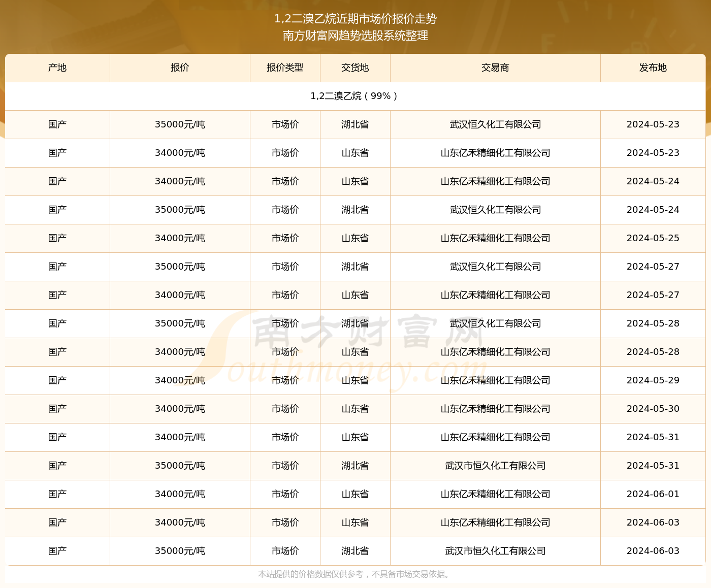Click 34000元/吨 in the 2024-05-31 row
Viewport: 711px width, 588px height.
180,437
